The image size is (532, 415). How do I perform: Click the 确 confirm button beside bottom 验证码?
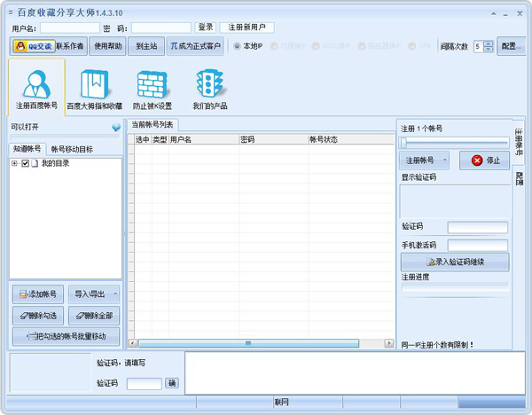click(172, 383)
